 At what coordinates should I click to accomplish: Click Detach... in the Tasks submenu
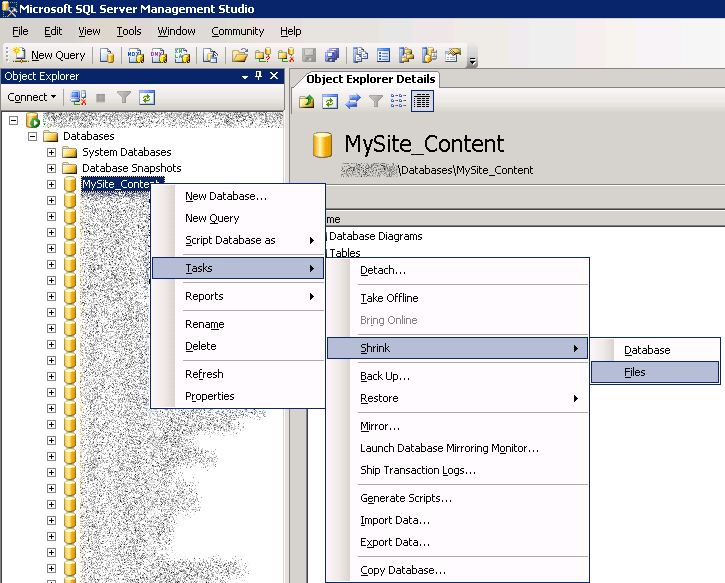click(383, 270)
